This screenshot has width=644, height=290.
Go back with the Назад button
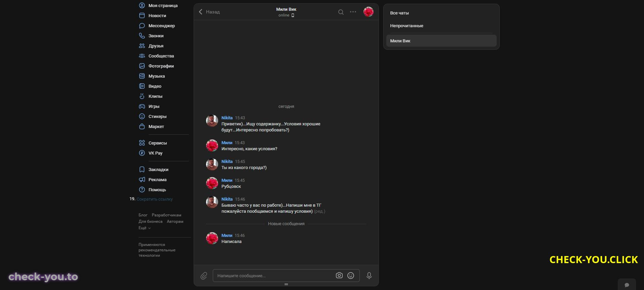coord(209,12)
